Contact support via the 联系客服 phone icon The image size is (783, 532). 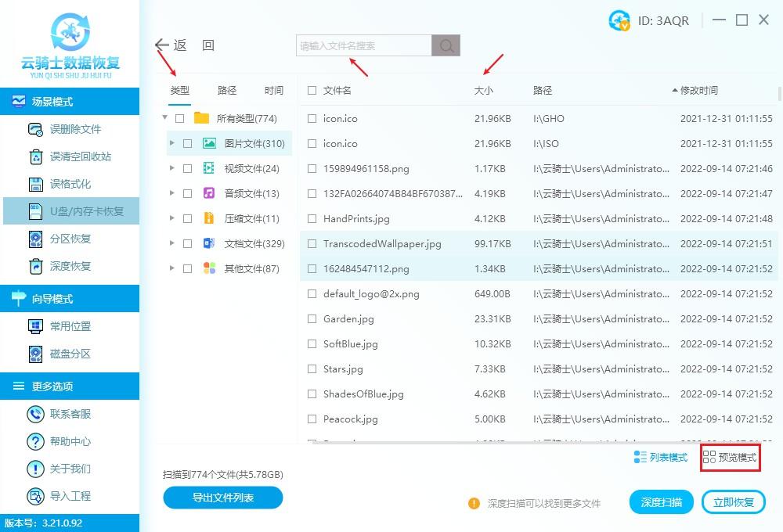pos(35,414)
